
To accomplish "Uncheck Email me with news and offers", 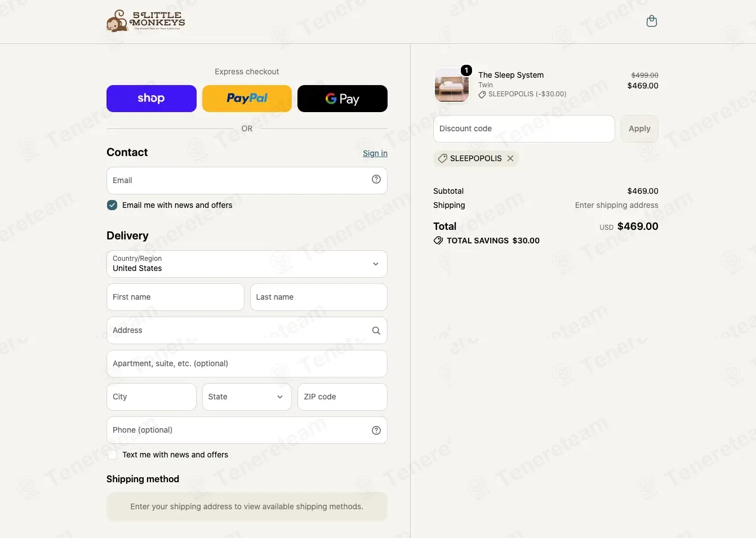I will [x=112, y=205].
